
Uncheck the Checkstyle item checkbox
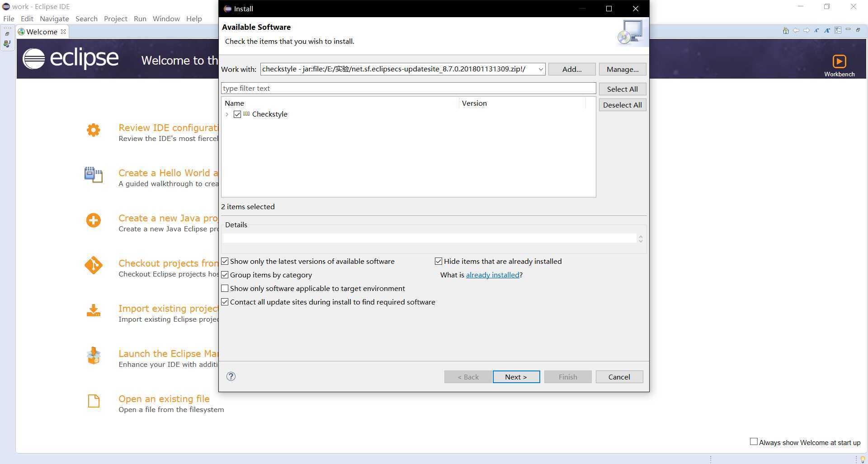(237, 114)
